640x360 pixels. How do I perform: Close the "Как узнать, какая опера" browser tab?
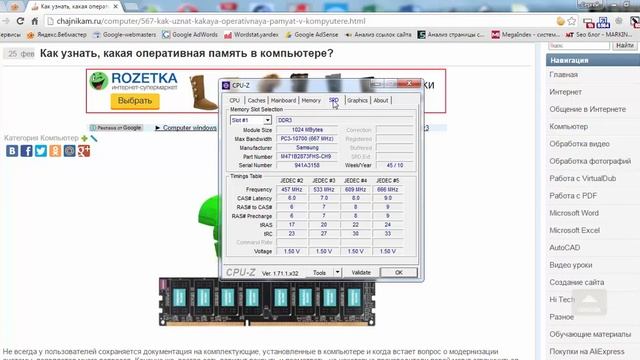116,7
